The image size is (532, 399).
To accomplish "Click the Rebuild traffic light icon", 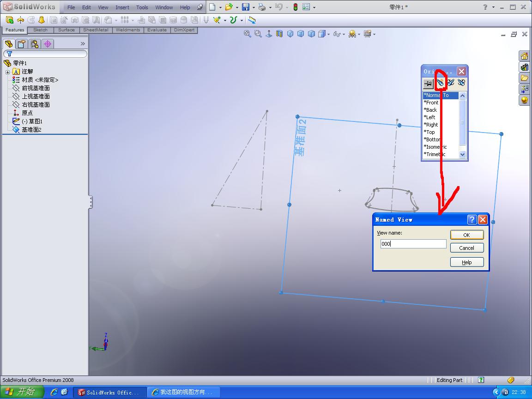I will pyautogui.click(x=296, y=7).
